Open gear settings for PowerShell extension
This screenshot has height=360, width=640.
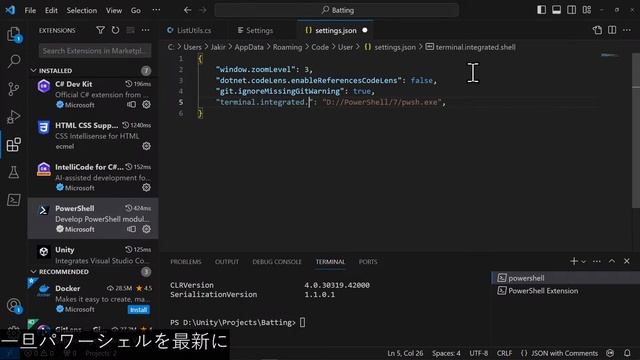147,229
